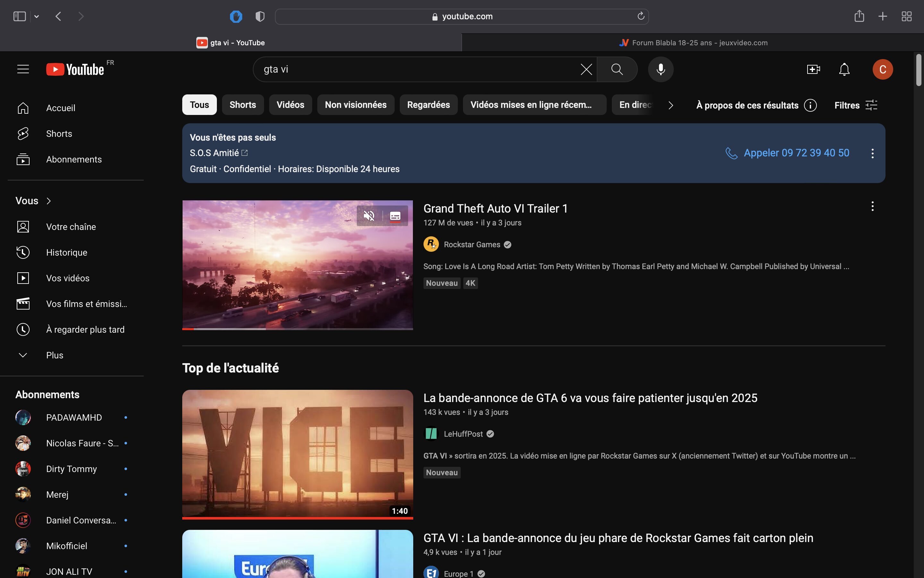Toggle subtitles on the trailer preview

click(x=395, y=216)
